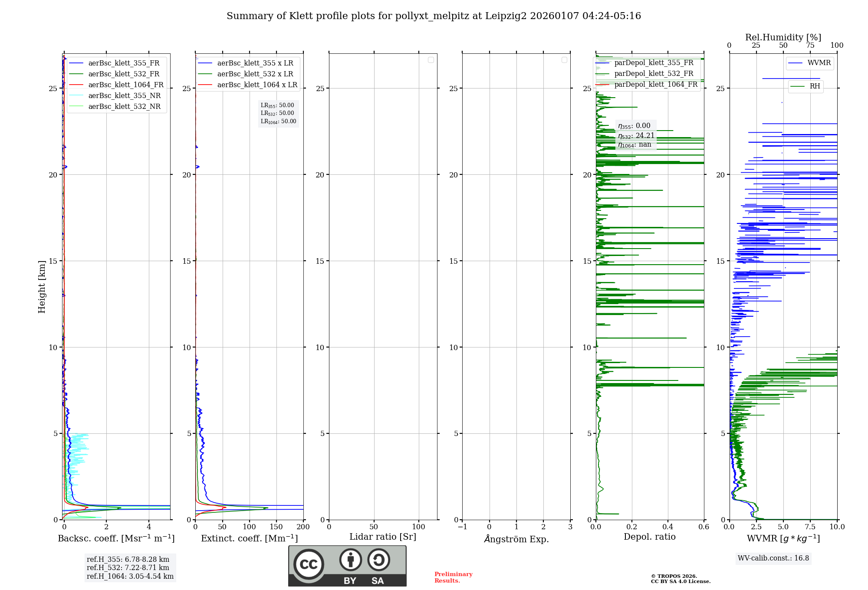Click the η532 24.21 annotation
Image resolution: width=868 pixels, height=590 pixels.
click(x=636, y=136)
